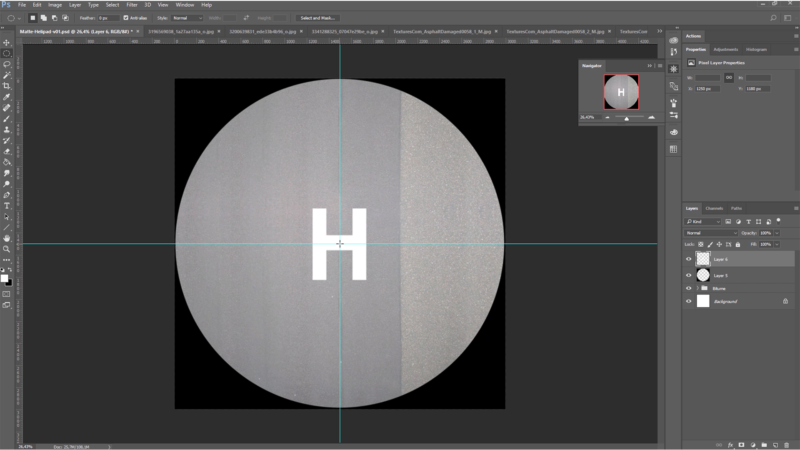Open the Filter menu

coord(132,5)
